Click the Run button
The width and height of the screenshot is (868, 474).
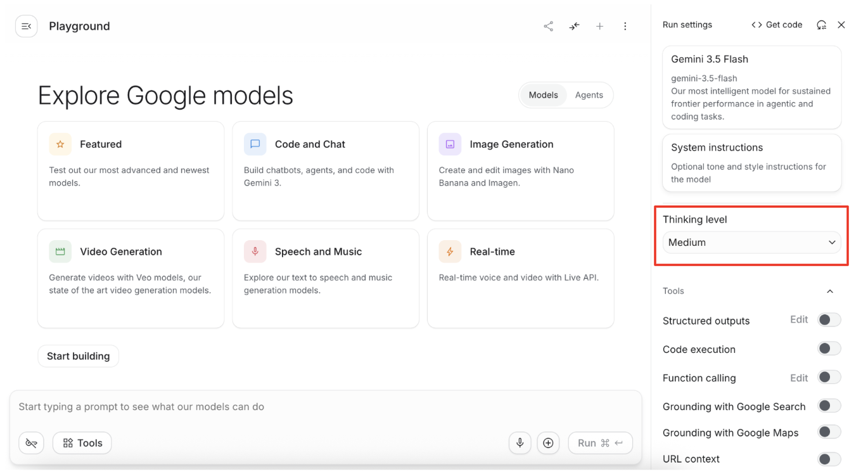point(600,443)
